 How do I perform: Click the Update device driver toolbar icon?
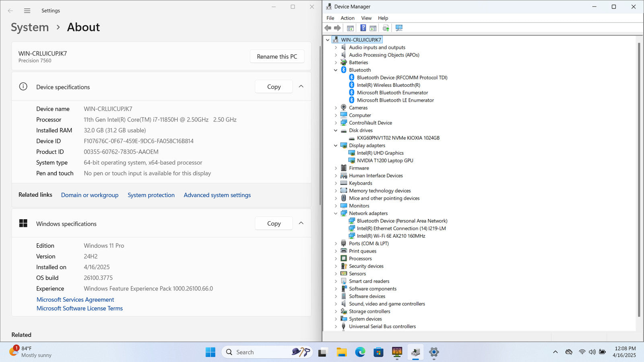coord(386,28)
